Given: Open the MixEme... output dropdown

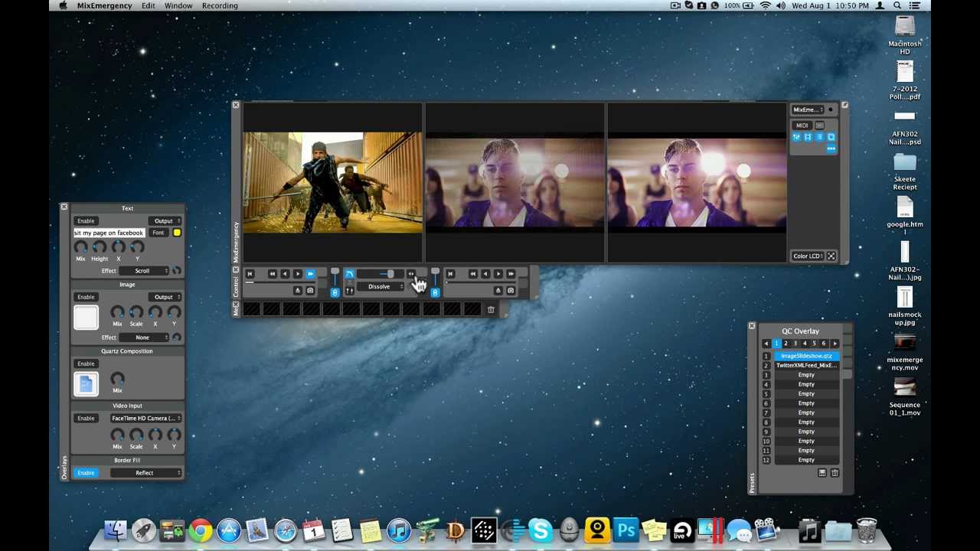Looking at the screenshot, I should [x=808, y=109].
